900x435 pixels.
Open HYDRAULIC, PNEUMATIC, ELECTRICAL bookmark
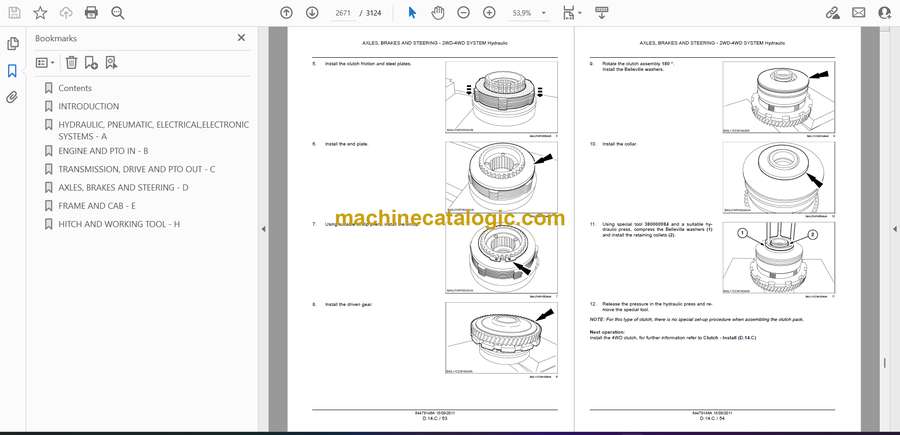click(x=153, y=130)
